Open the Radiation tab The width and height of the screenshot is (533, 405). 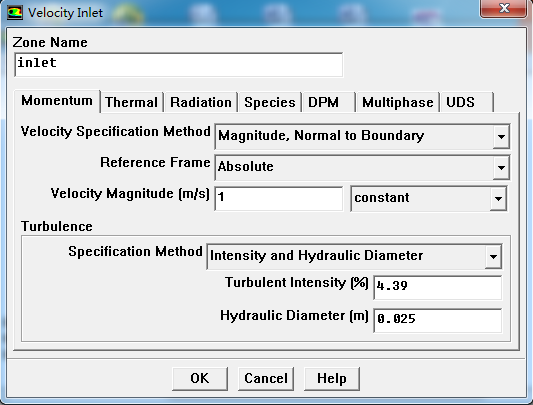click(201, 102)
